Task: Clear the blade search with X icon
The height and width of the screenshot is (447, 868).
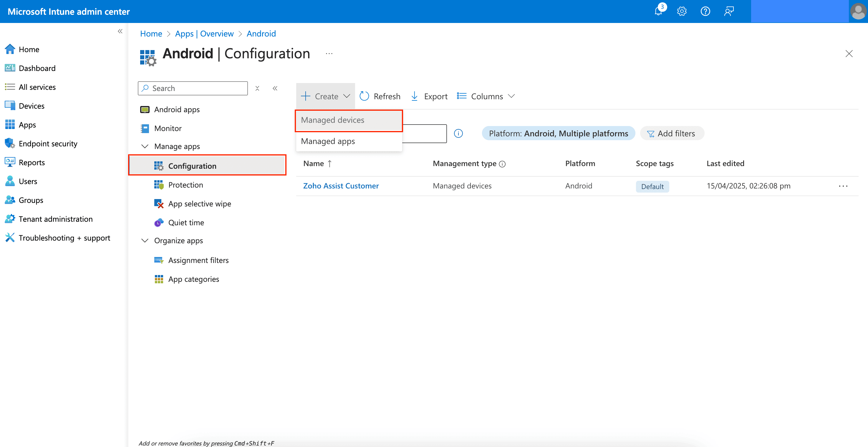Action: (x=257, y=88)
